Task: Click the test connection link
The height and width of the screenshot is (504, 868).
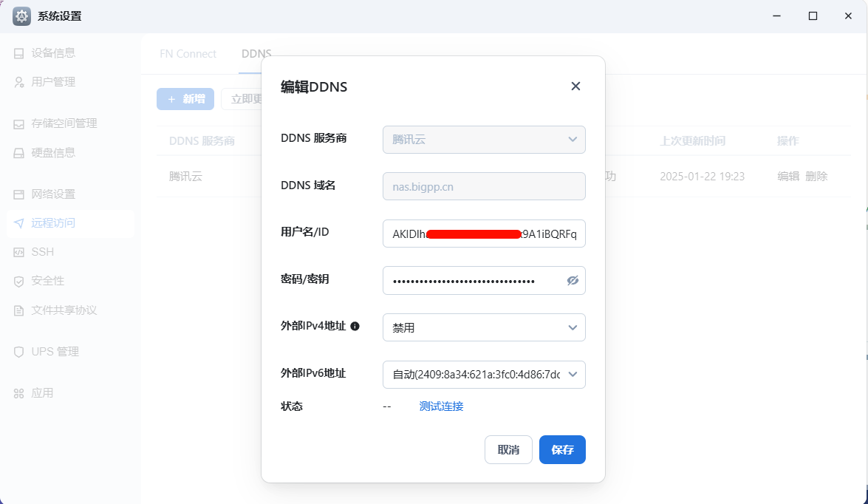Action: click(441, 406)
